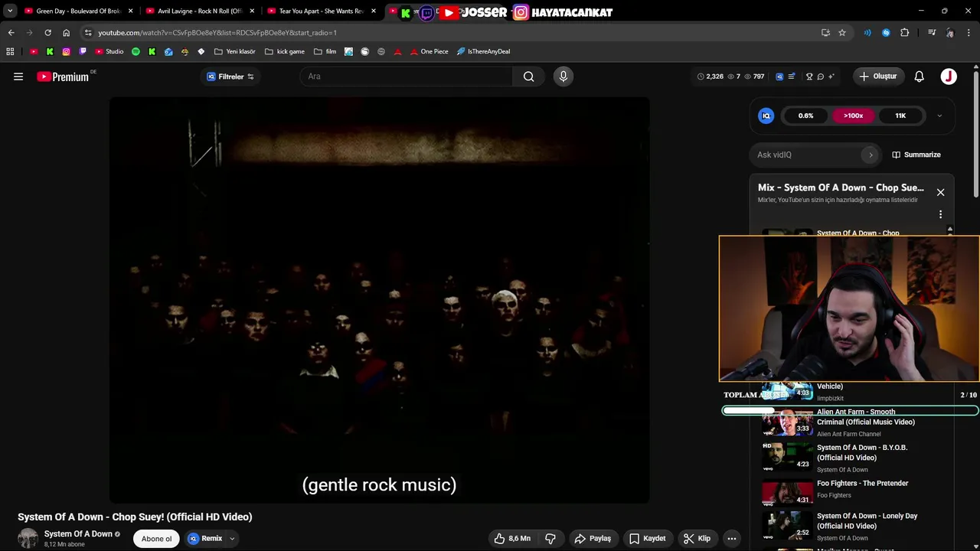980x551 pixels.
Task: Click the vidIQ Summarize button
Action: coord(916,155)
